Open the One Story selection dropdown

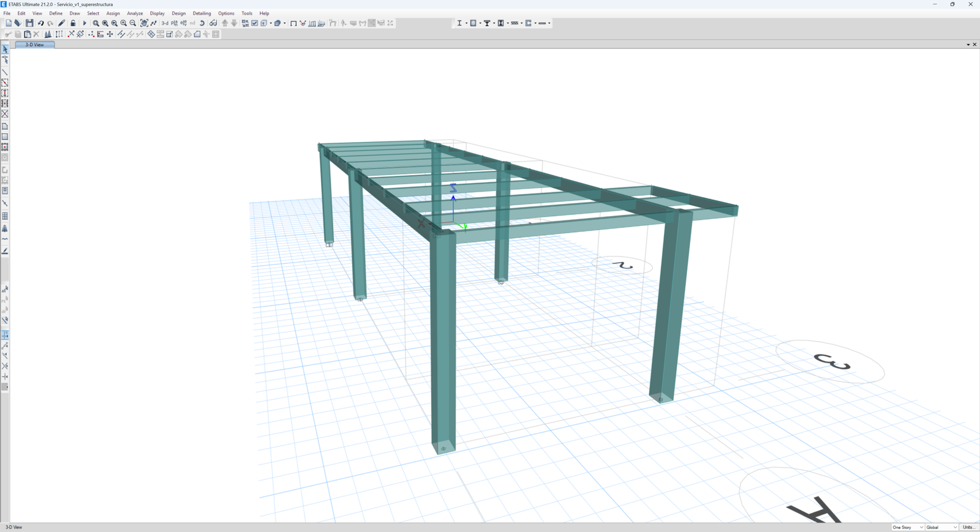click(x=908, y=527)
